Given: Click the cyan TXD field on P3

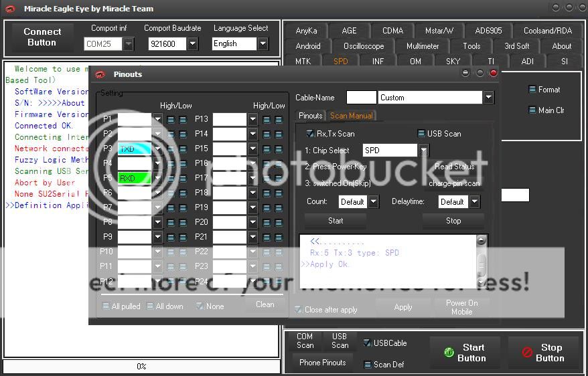Looking at the screenshot, I should click(135, 149).
